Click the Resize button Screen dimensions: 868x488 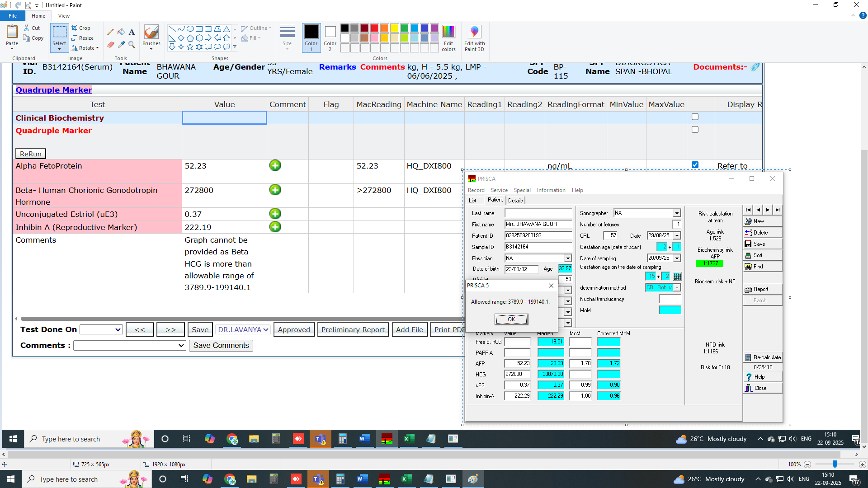pyautogui.click(x=83, y=38)
